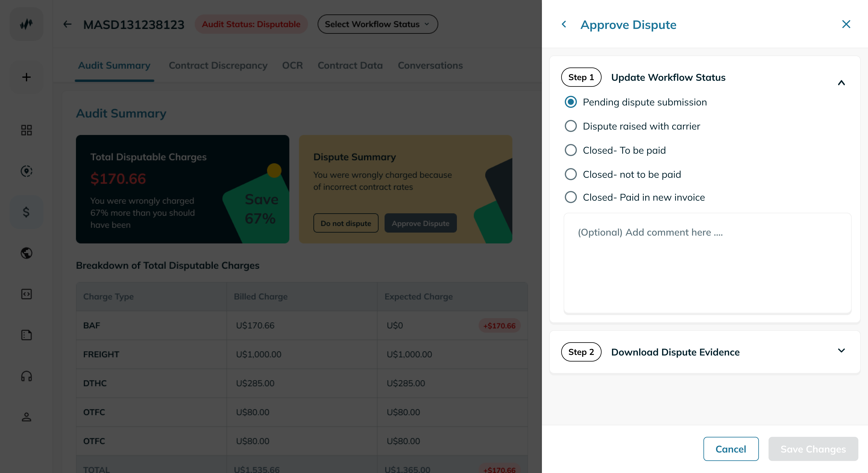Switch to Conversations tab

[x=430, y=65]
